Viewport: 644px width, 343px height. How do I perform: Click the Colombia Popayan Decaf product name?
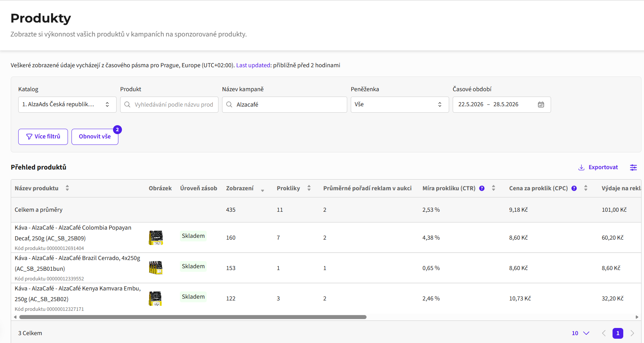pos(73,233)
